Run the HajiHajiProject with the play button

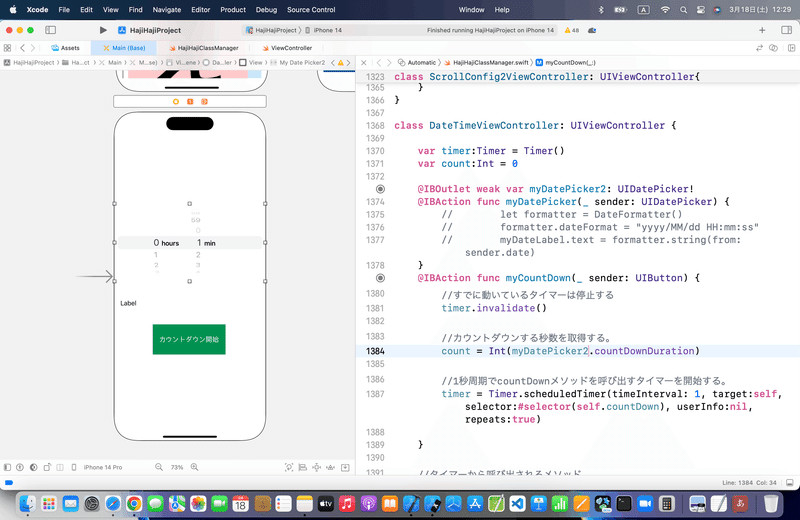tap(103, 30)
